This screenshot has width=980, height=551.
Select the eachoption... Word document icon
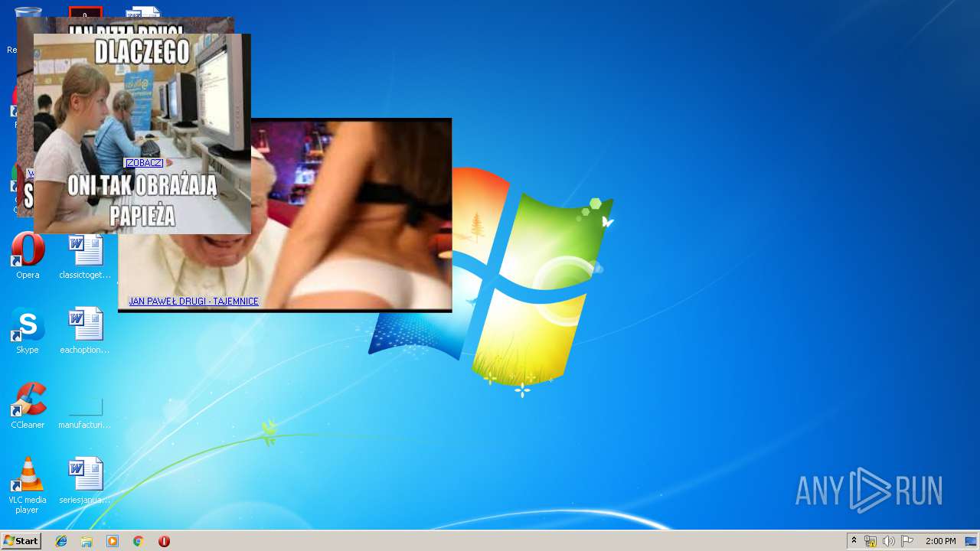point(85,331)
